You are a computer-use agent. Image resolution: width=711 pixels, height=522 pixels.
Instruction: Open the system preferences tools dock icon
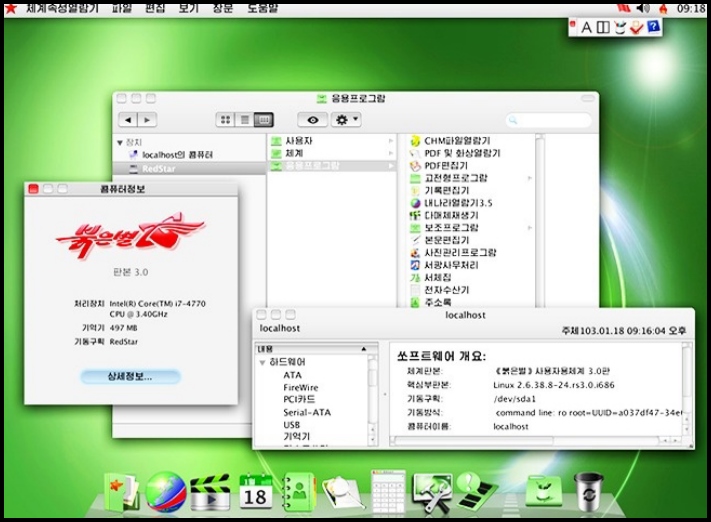pyautogui.click(x=432, y=493)
